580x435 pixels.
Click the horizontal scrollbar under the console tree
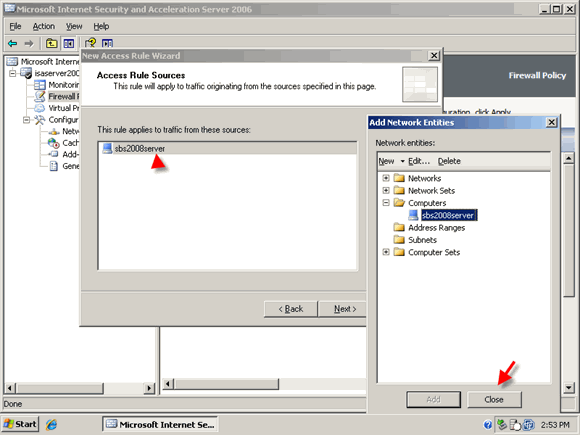(x=80, y=388)
